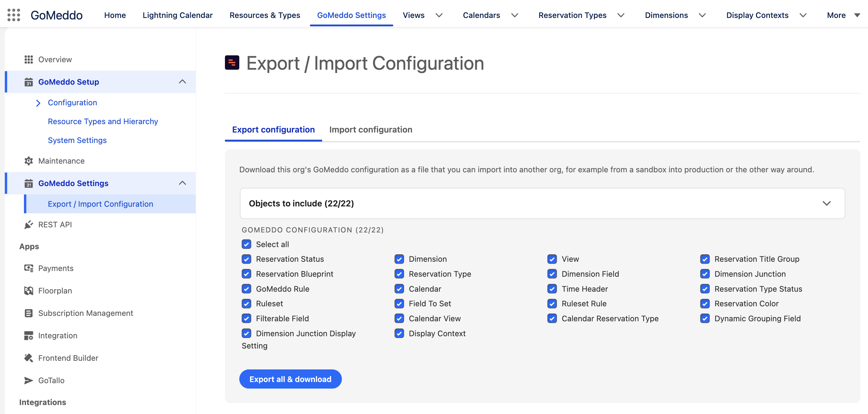The width and height of the screenshot is (868, 414).
Task: Collapse the Objects to include panel
Action: (826, 203)
